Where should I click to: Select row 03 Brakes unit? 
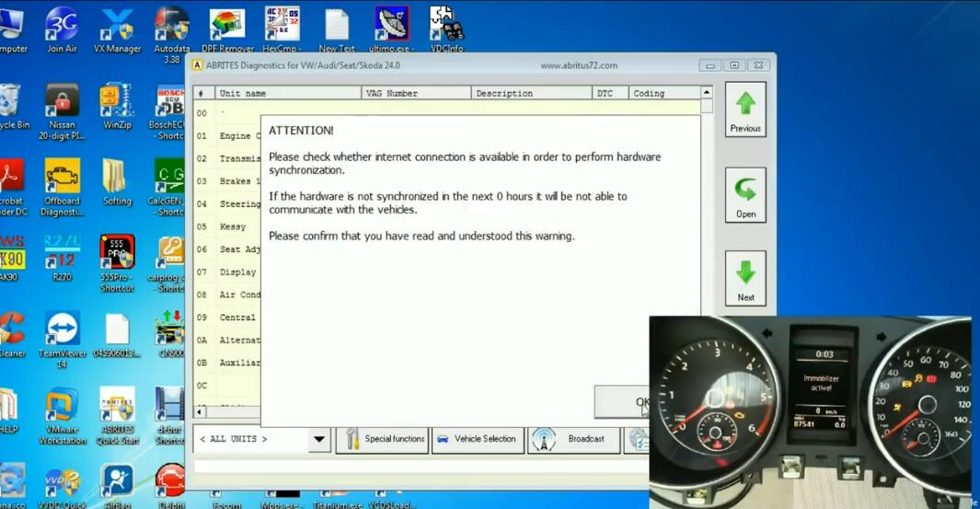pyautogui.click(x=227, y=181)
